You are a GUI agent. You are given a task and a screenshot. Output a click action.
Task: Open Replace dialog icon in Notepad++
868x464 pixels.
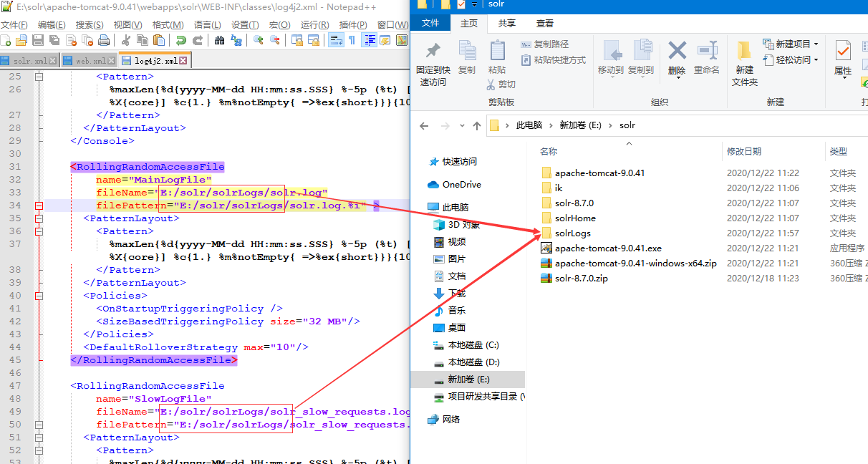[x=236, y=40]
